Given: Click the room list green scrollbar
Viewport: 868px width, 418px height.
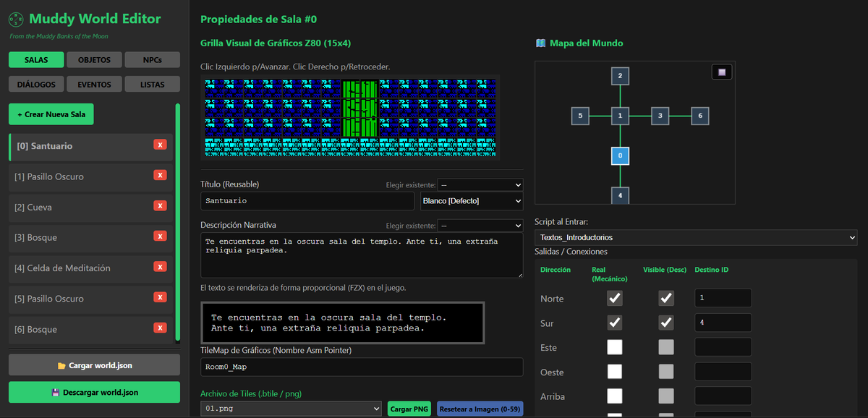Looking at the screenshot, I should point(177,222).
